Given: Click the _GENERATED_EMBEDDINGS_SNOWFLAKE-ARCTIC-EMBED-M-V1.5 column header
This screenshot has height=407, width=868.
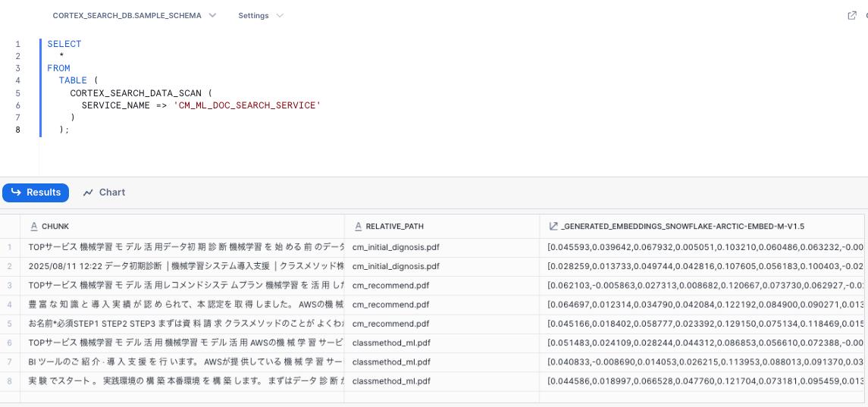Looking at the screenshot, I should click(x=702, y=226).
